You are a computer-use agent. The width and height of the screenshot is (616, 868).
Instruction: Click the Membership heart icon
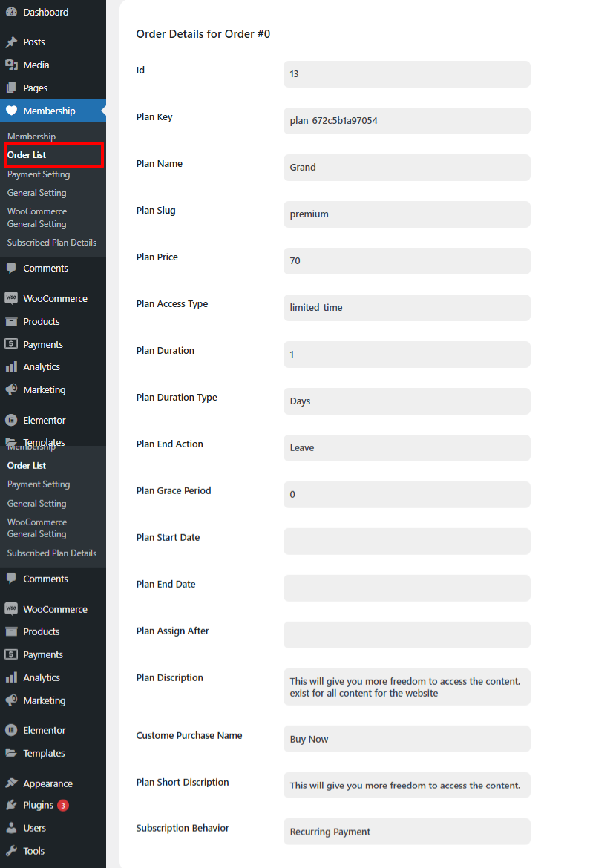tap(11, 111)
